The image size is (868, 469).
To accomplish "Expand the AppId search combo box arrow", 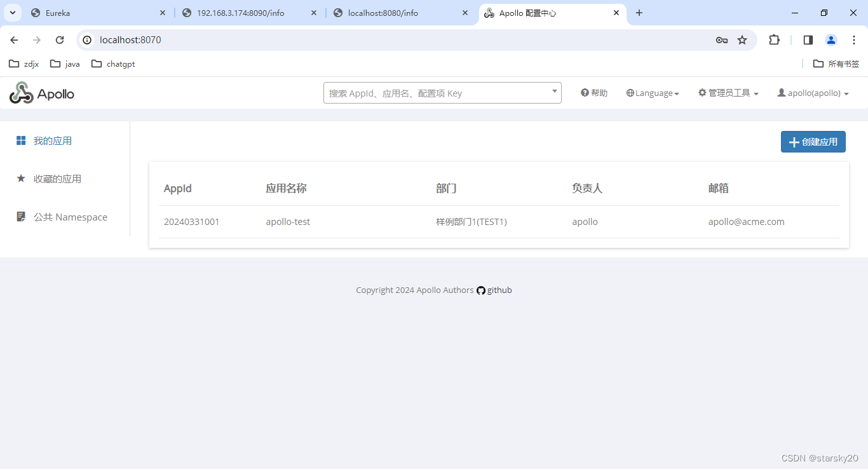I will [x=553, y=92].
